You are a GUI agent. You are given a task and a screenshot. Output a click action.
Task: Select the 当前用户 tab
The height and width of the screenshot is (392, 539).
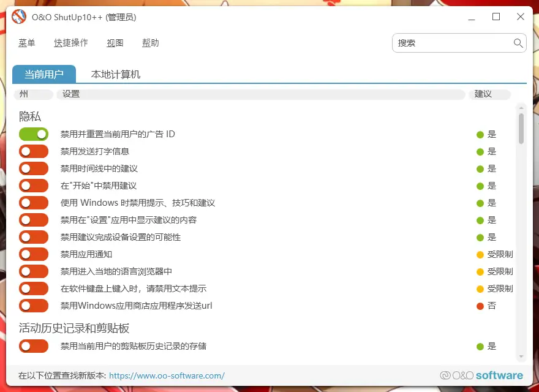click(x=44, y=74)
